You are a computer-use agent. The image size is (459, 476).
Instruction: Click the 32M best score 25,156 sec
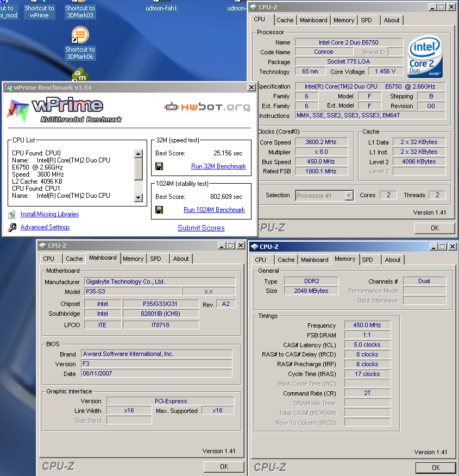tap(228, 153)
